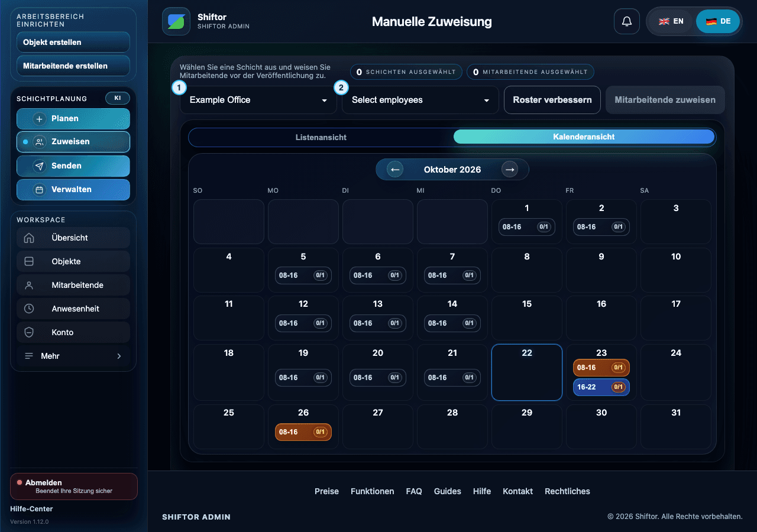The width and height of the screenshot is (757, 532).
Task: Toggle the KI badge in Schichtplanung
Action: 117,98
